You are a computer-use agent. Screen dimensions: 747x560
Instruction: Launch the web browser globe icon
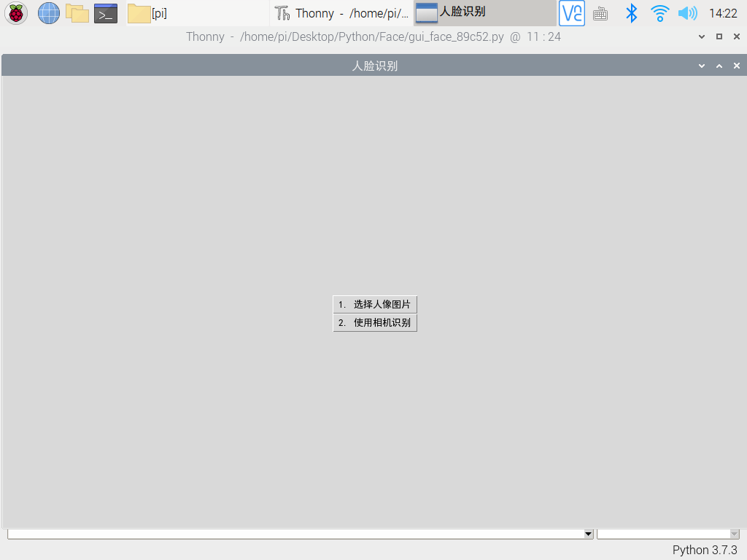[x=49, y=13]
